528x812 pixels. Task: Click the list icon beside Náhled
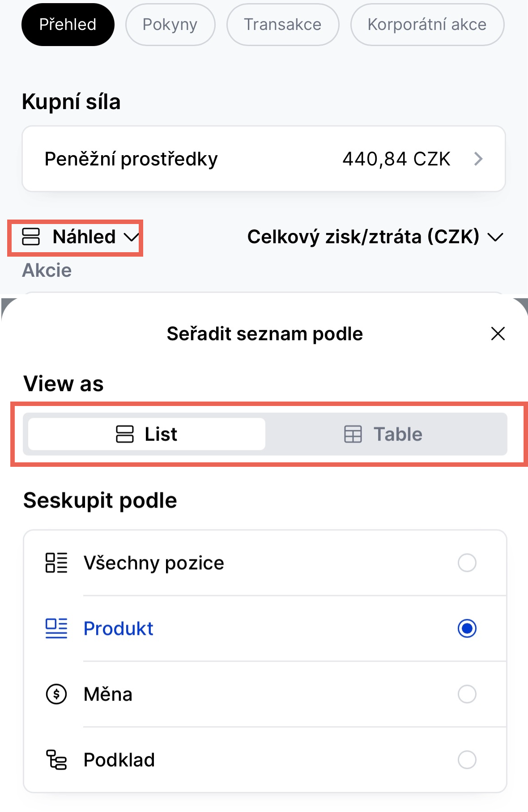coord(31,237)
